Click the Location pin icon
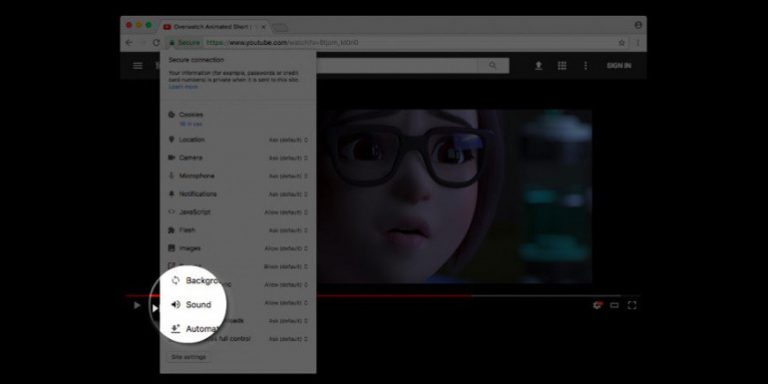768x384 pixels. pyautogui.click(x=171, y=140)
